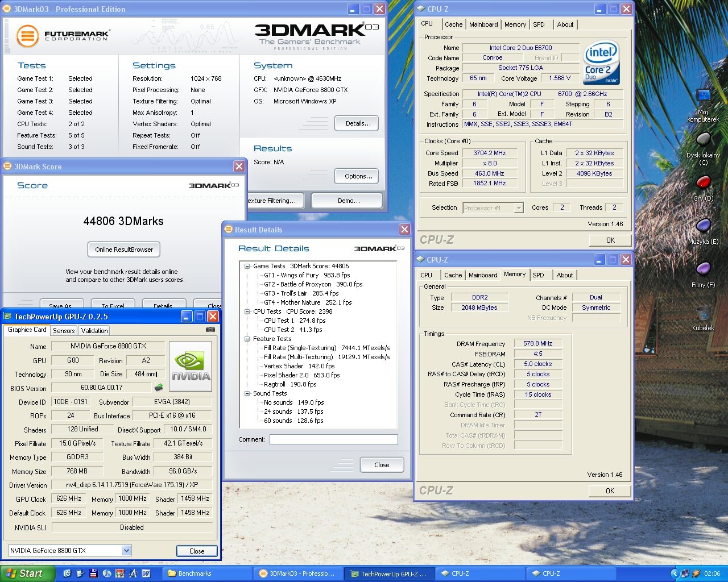Switch to Benchmarks folder in taskbar

207,573
